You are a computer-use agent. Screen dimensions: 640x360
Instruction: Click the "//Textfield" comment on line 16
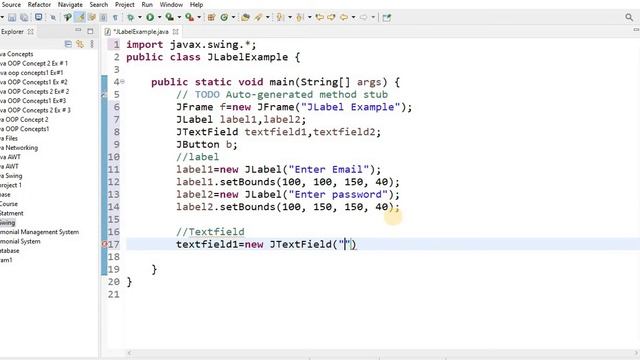[x=211, y=232]
